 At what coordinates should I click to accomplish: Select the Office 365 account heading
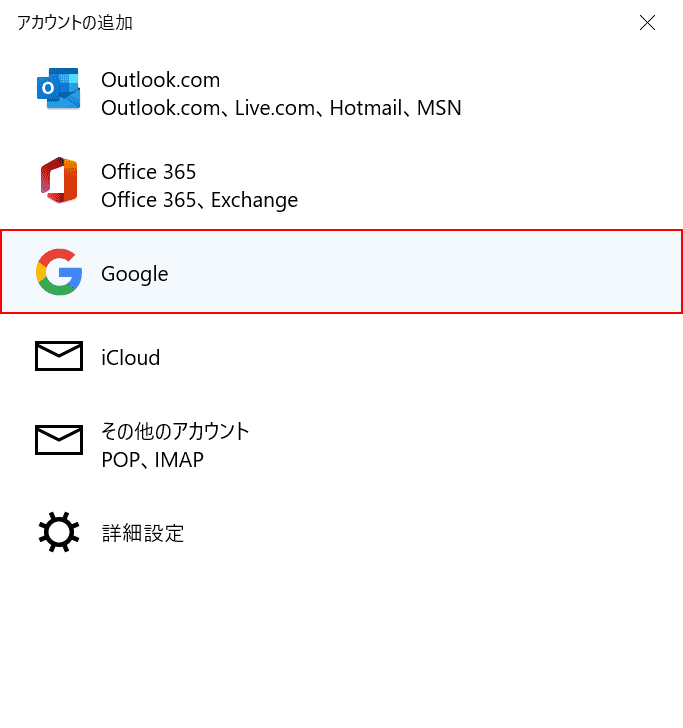(149, 172)
